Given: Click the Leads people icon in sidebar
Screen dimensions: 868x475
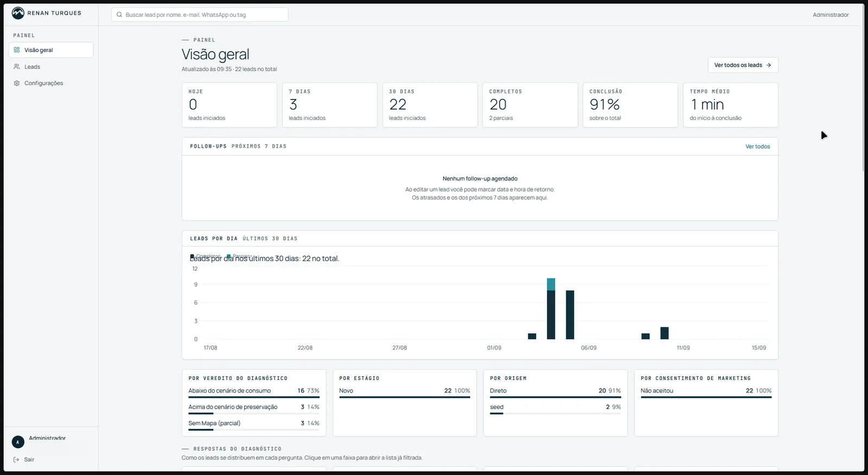Looking at the screenshot, I should click(17, 67).
